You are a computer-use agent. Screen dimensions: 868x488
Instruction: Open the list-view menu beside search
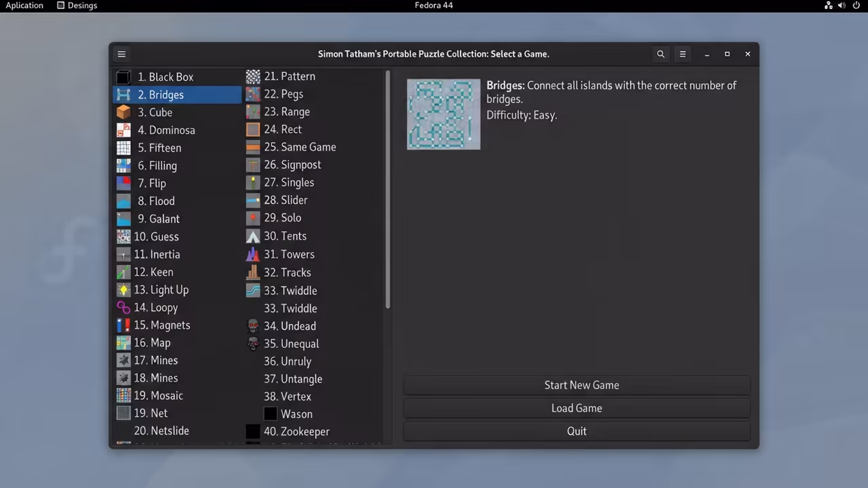683,54
